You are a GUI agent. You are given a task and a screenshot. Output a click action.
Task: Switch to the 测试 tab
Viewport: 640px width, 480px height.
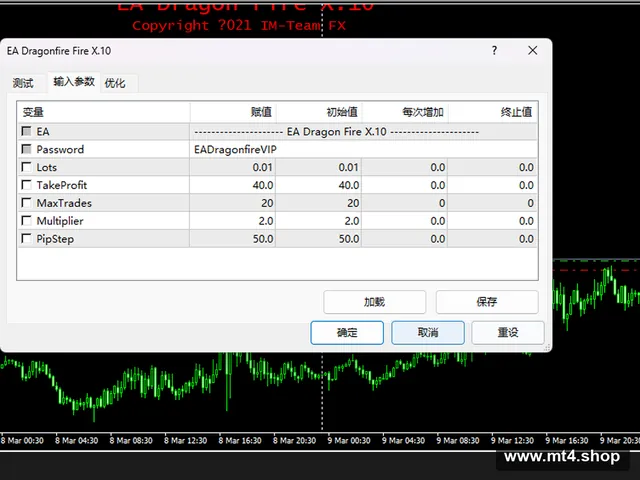click(23, 83)
